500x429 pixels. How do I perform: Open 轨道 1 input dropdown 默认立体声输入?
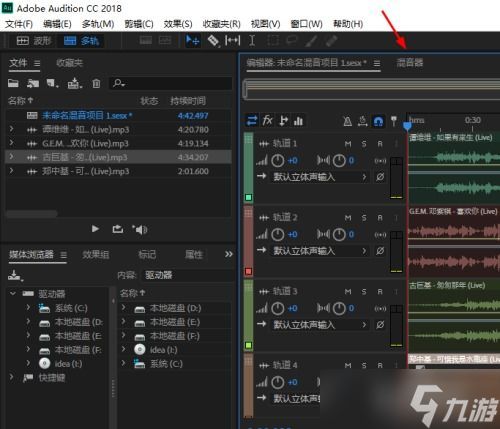coord(319,177)
